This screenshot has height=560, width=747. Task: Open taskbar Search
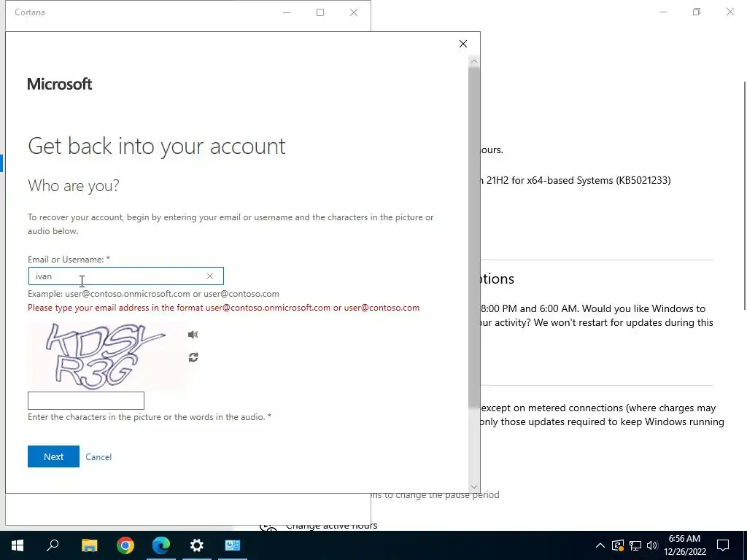(53, 545)
